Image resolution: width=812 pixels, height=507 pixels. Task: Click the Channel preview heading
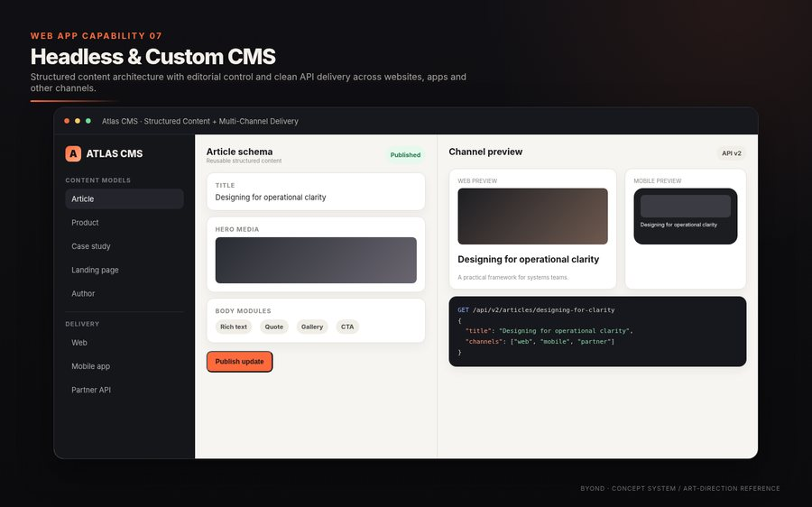point(485,152)
